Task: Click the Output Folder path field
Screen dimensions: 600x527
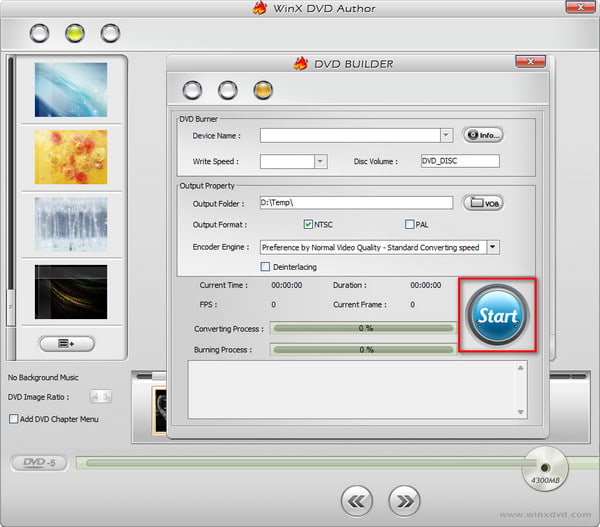Action: point(356,203)
